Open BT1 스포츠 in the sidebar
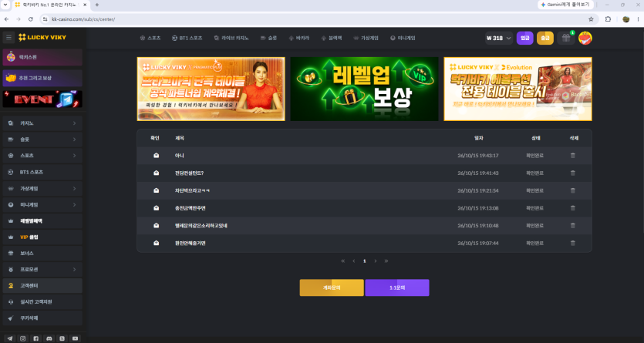 (42, 172)
